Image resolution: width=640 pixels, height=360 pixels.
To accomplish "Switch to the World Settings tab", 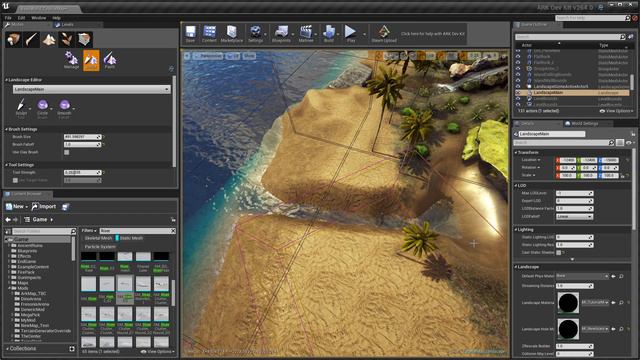I will pos(583,123).
